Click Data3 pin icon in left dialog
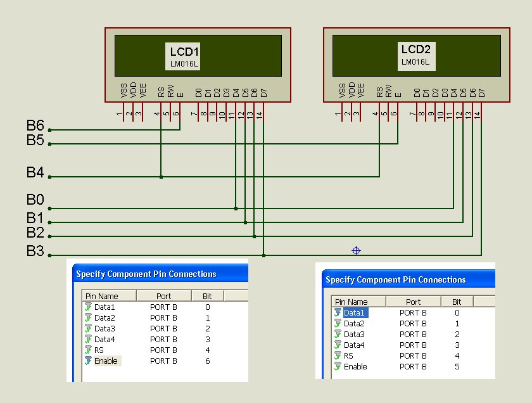The height and width of the screenshot is (403, 532). (x=88, y=329)
